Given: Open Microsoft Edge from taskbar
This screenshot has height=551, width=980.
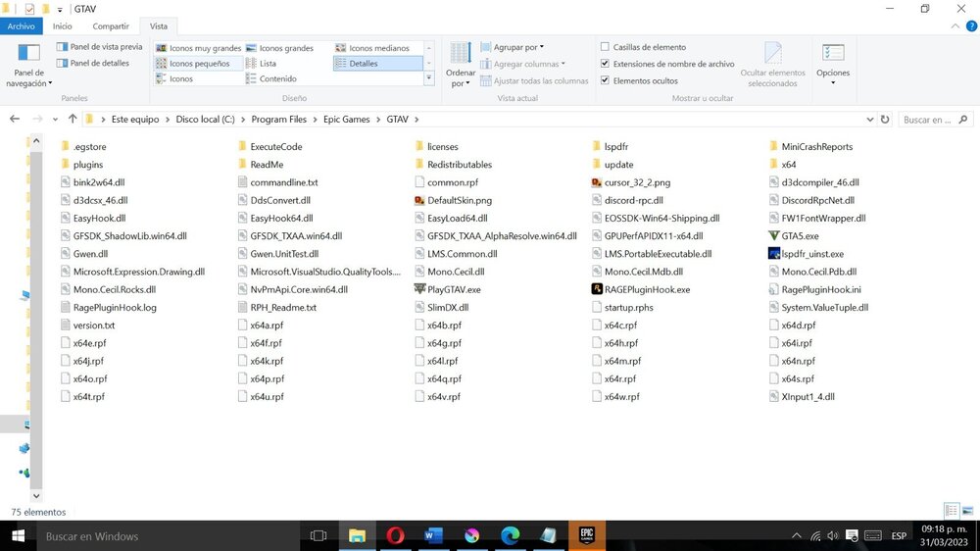Looking at the screenshot, I should (510, 535).
